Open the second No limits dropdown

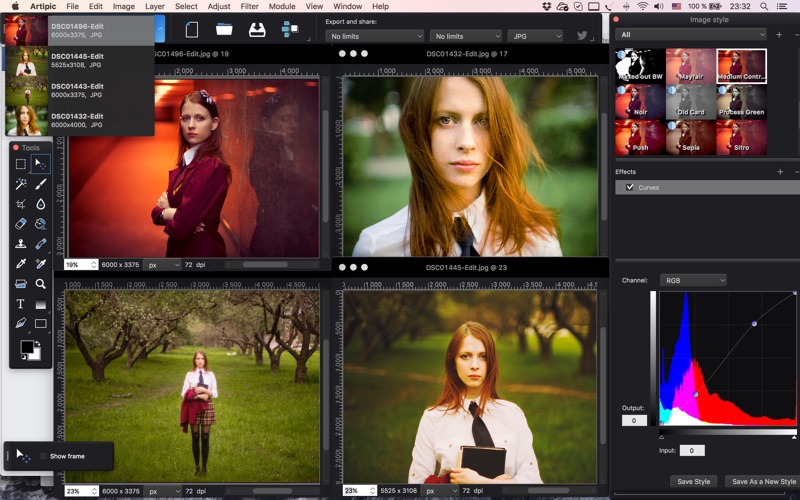click(466, 36)
